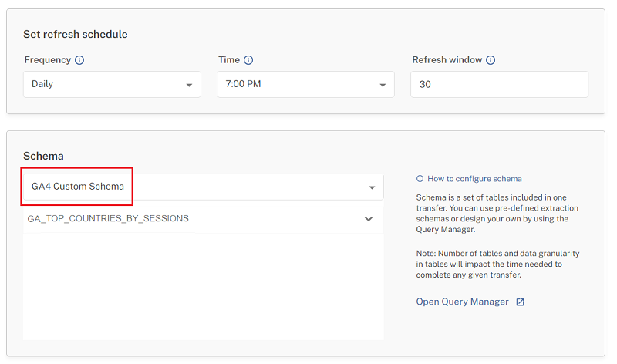Click the Frequency label
The image size is (617, 364).
(x=48, y=60)
